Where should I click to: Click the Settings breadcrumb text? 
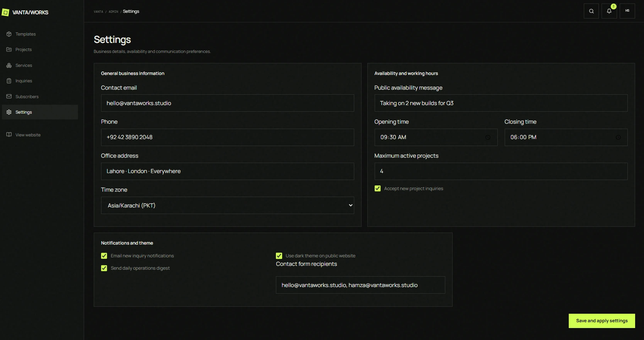pyautogui.click(x=131, y=11)
